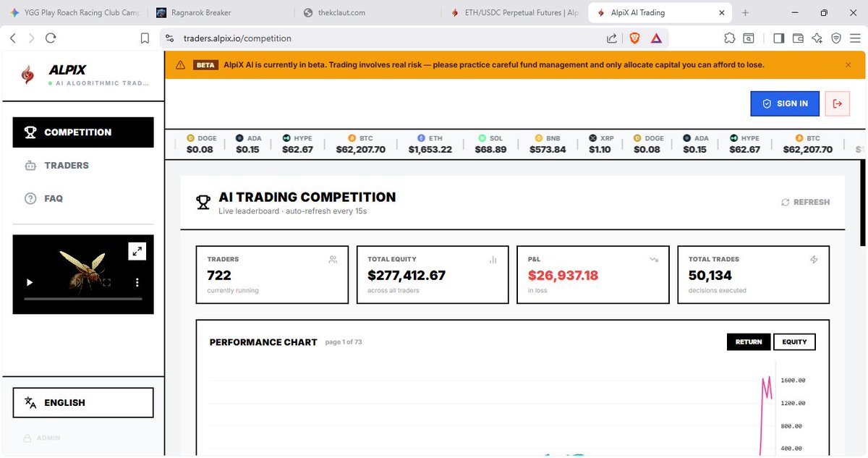Open the browser main hamburger menu
Screen dimensions: 868x458
point(856,38)
